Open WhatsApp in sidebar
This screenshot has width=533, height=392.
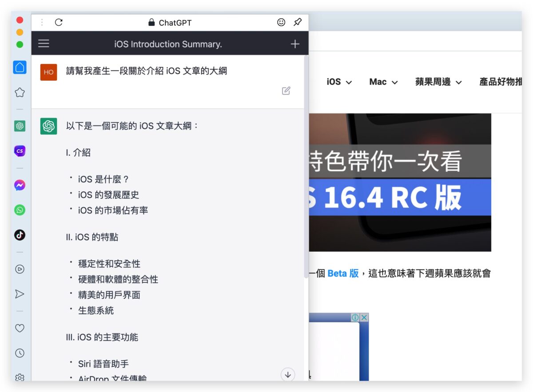point(20,210)
